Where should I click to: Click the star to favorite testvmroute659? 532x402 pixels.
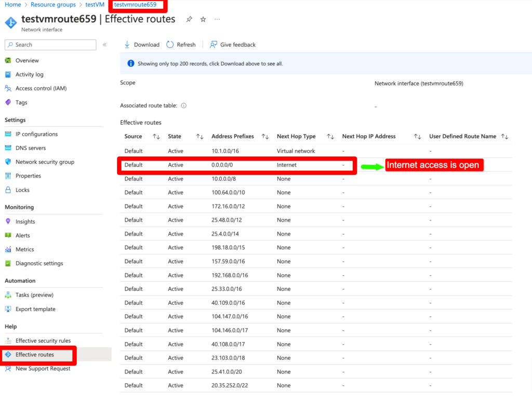203,19
